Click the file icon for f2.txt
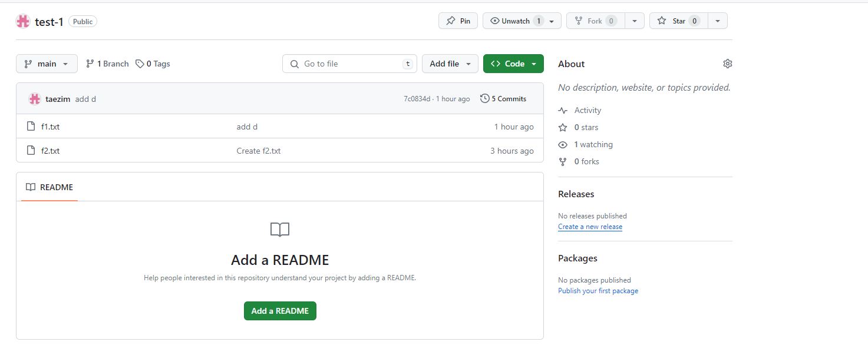Screen dimensions: 868x355 pyautogui.click(x=31, y=151)
